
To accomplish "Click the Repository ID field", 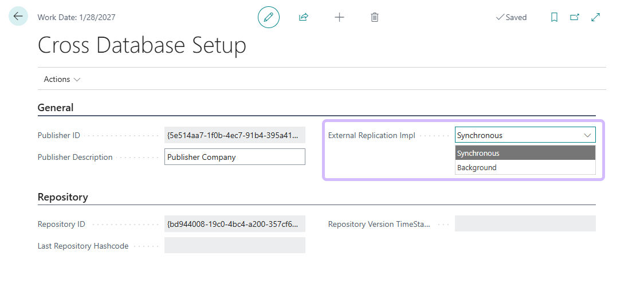I will coord(234,224).
